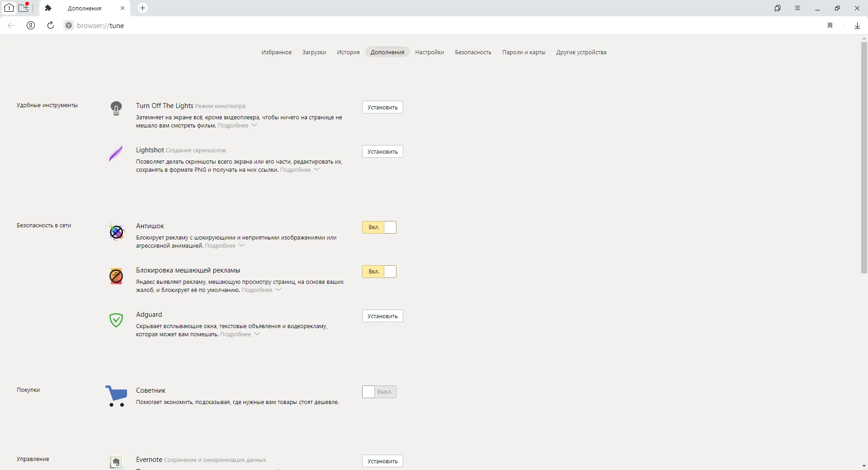Expand Подробнее for Блокировка мешающей рекламы
The height and width of the screenshot is (470, 868).
[x=261, y=290]
